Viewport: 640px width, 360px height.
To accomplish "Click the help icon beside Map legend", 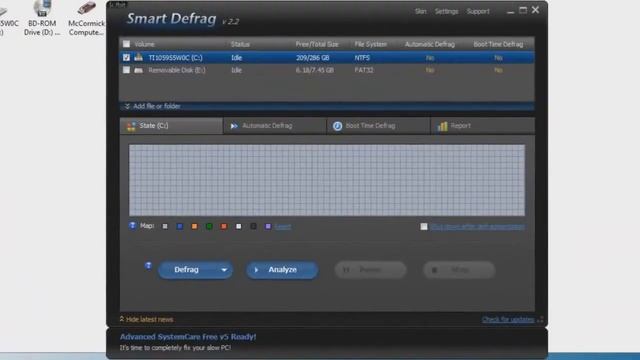I will (x=133, y=225).
